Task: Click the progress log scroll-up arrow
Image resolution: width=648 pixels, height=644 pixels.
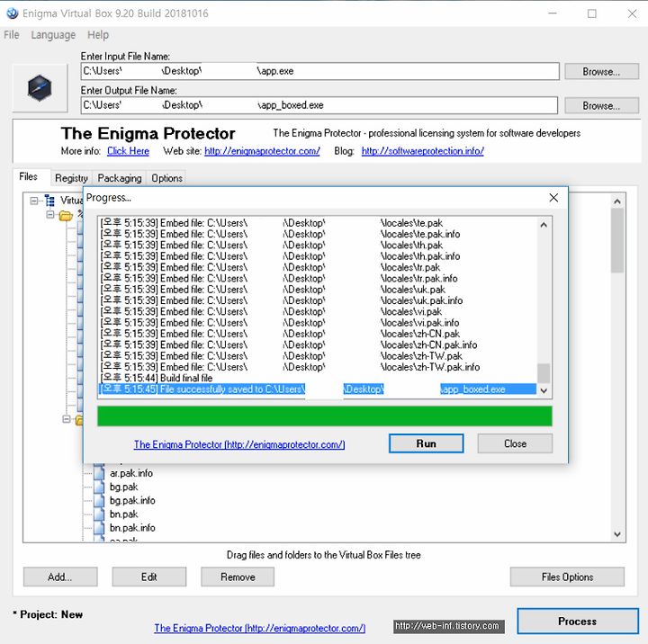Action: tap(544, 225)
